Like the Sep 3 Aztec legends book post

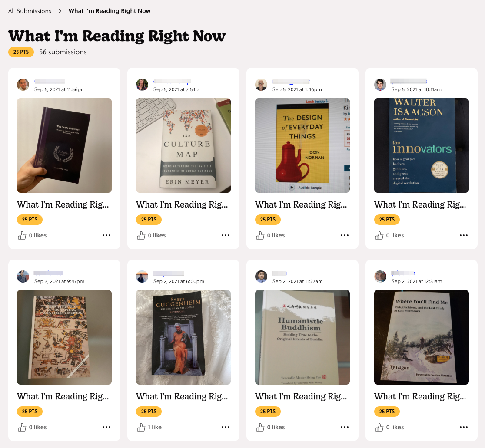pyautogui.click(x=22, y=427)
